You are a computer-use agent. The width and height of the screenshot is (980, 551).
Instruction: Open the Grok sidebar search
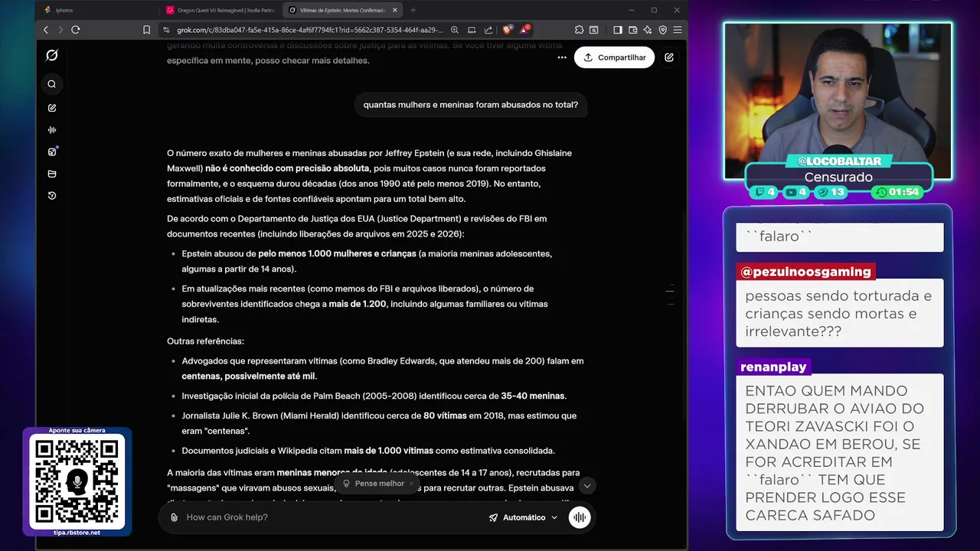[52, 84]
